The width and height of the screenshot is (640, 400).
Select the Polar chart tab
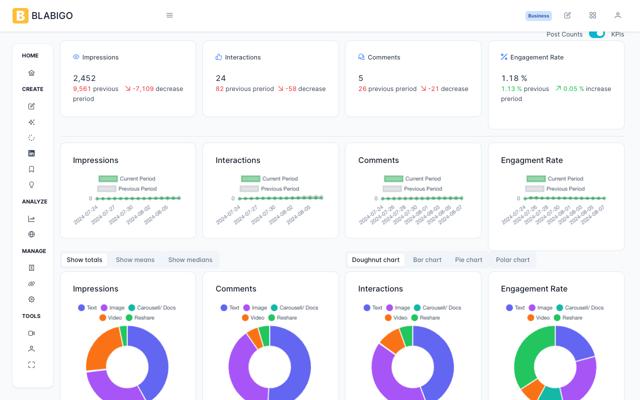click(512, 260)
